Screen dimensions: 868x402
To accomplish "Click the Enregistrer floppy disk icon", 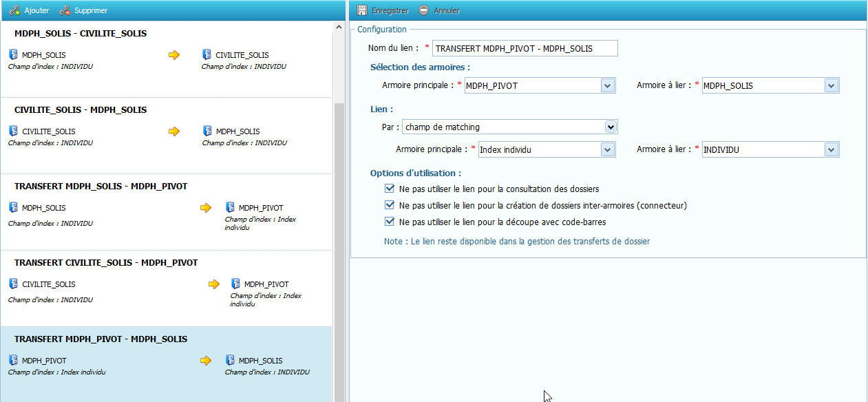I will pyautogui.click(x=361, y=10).
